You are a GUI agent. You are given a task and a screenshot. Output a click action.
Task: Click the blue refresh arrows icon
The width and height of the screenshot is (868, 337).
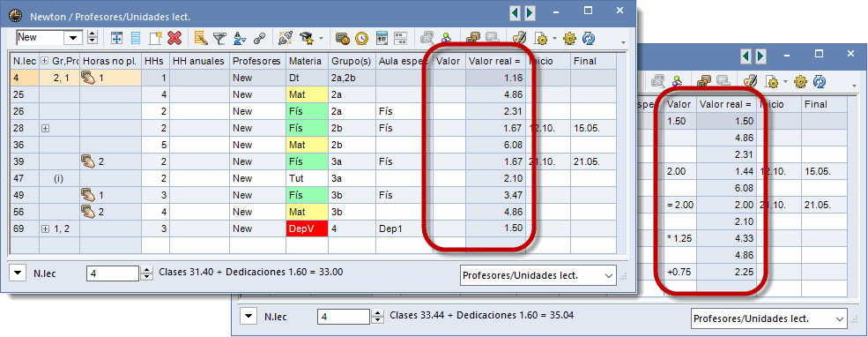coord(590,38)
